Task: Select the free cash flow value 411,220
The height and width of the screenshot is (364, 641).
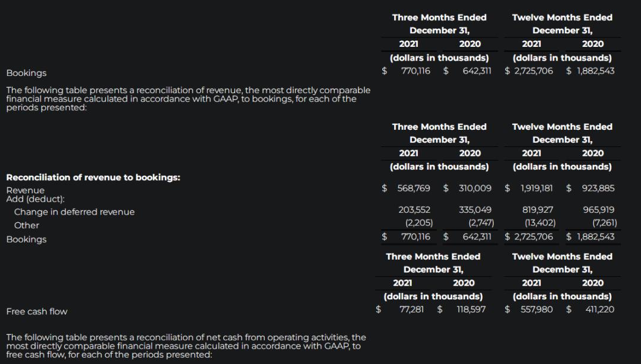Action: 599,309
